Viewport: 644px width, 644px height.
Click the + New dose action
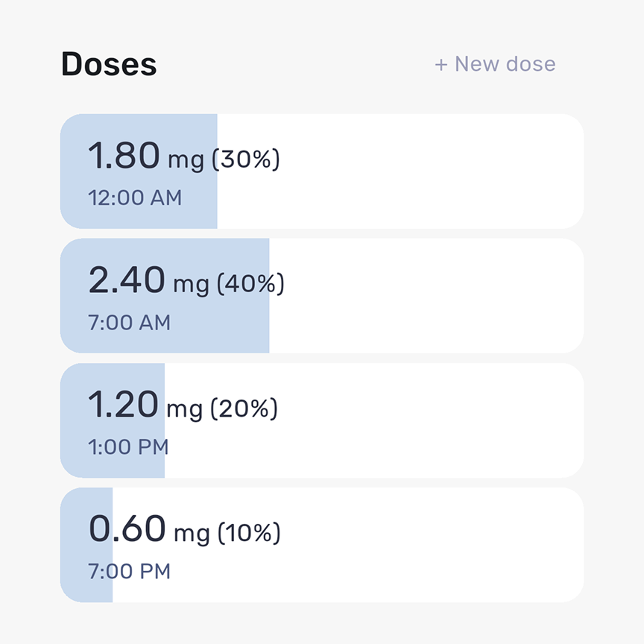tap(494, 64)
